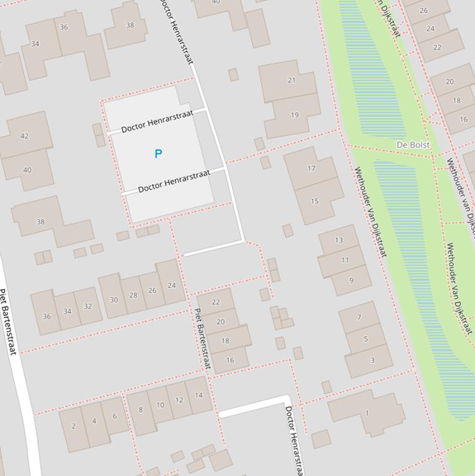The image size is (475, 476).
Task: Select house number 21
Action: point(292,80)
